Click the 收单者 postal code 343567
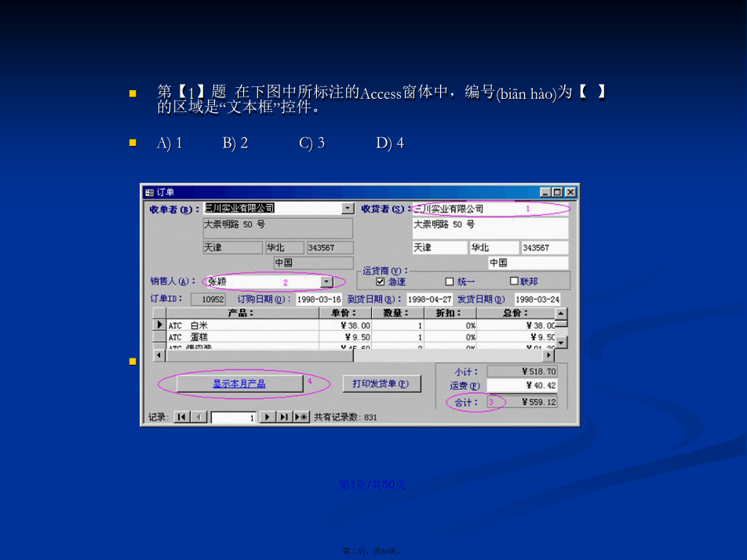Viewport: 747px width, 560px height. tap(330, 248)
